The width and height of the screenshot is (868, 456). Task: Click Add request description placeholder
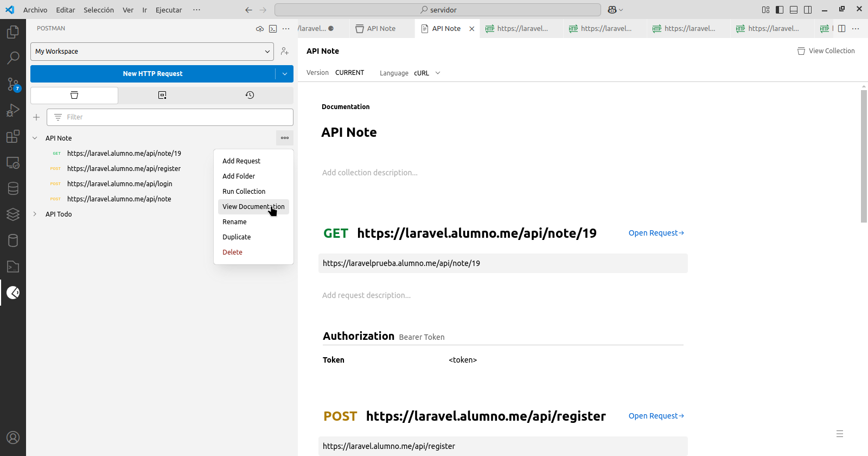366,295
